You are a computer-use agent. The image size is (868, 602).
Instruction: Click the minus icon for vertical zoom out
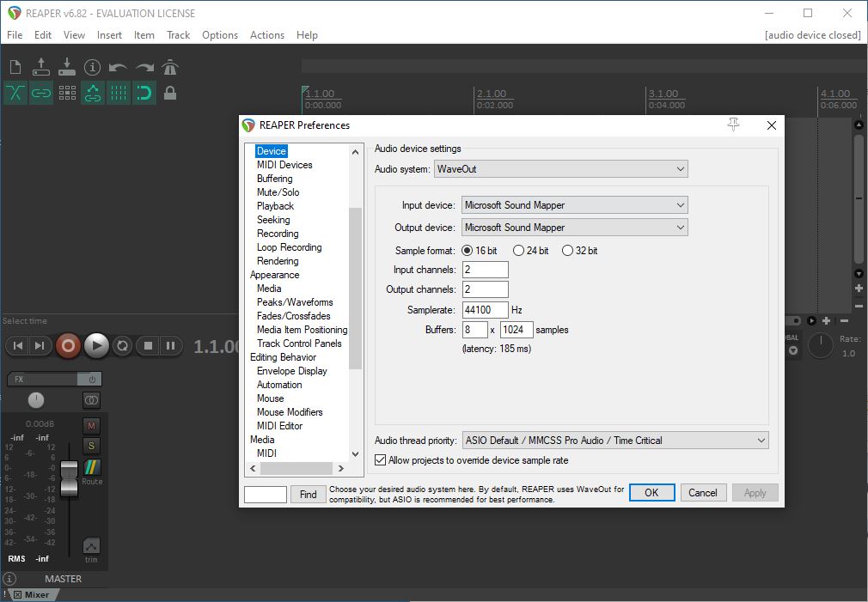pos(859,306)
